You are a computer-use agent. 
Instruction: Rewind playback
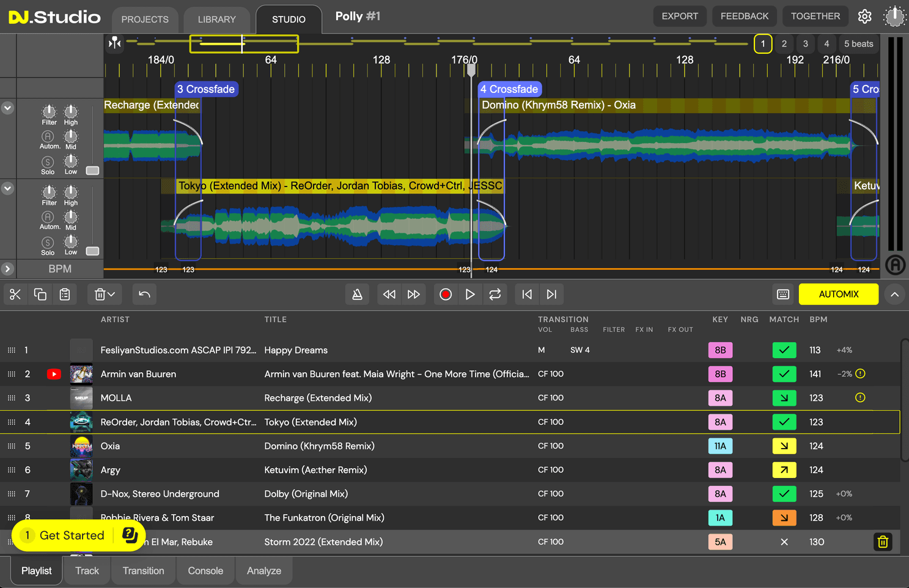(x=389, y=295)
